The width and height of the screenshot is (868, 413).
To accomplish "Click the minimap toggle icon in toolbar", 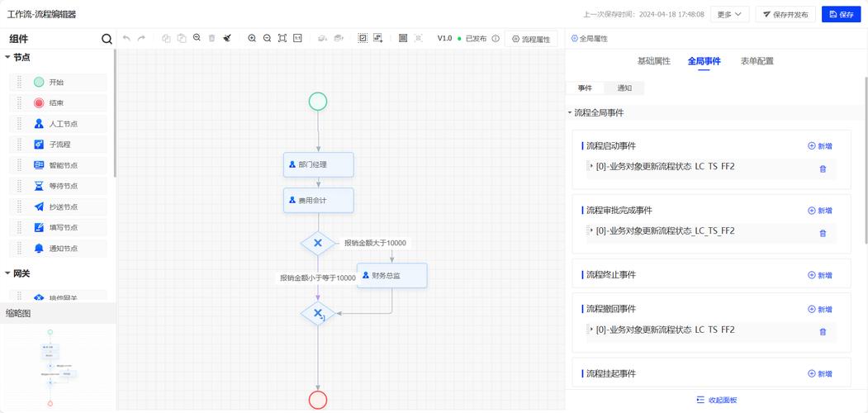I will [403, 38].
